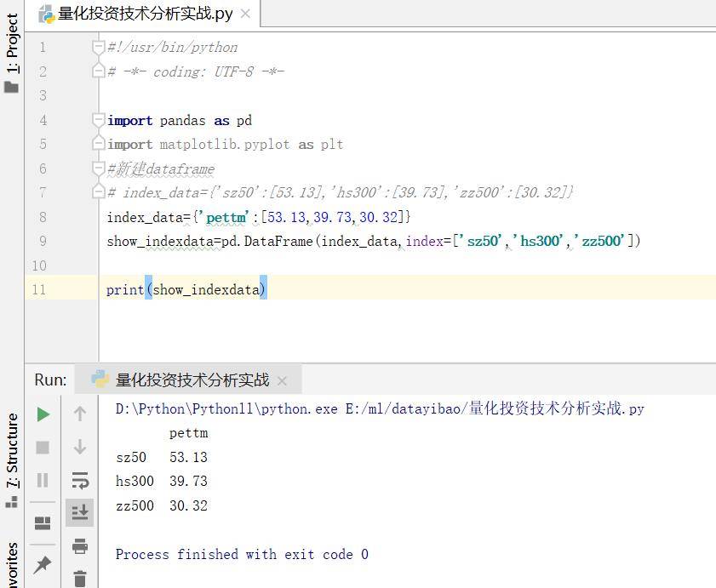
Task: Click 'pettm' key in index_data line
Action: 226,217
